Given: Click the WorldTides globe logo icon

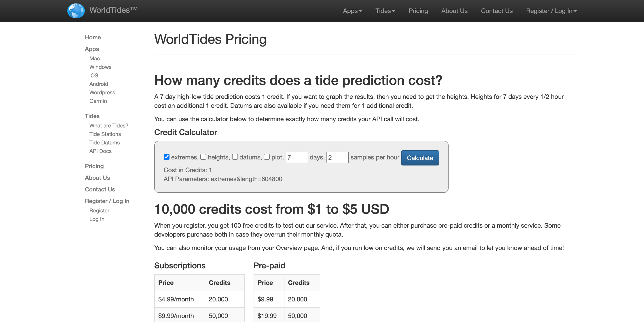Looking at the screenshot, I should pyautogui.click(x=76, y=11).
